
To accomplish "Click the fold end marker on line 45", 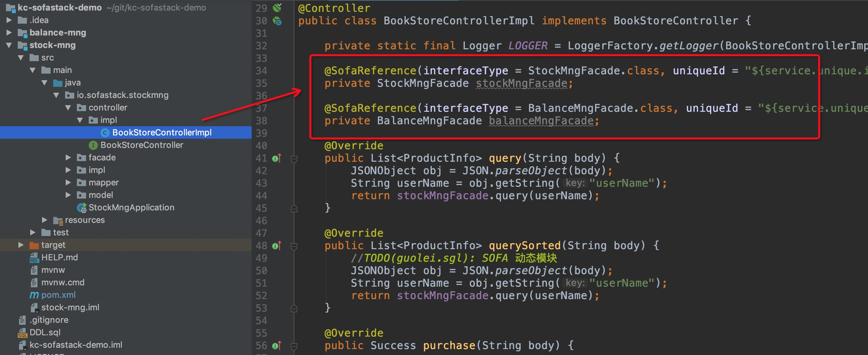I will click(x=294, y=208).
